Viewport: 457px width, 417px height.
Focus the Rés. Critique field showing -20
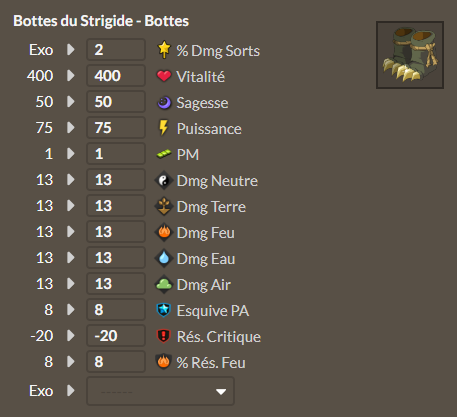tap(116, 336)
